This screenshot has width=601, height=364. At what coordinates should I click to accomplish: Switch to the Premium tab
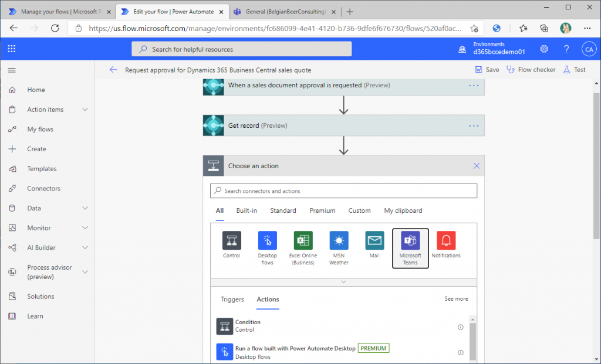322,210
